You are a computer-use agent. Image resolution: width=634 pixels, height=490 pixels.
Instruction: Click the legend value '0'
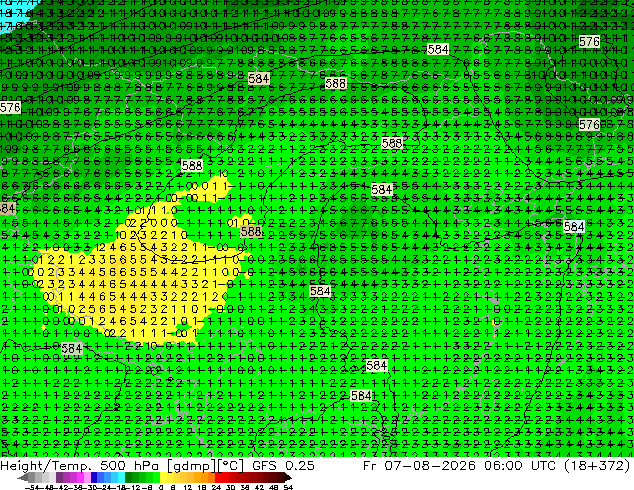tap(161, 487)
